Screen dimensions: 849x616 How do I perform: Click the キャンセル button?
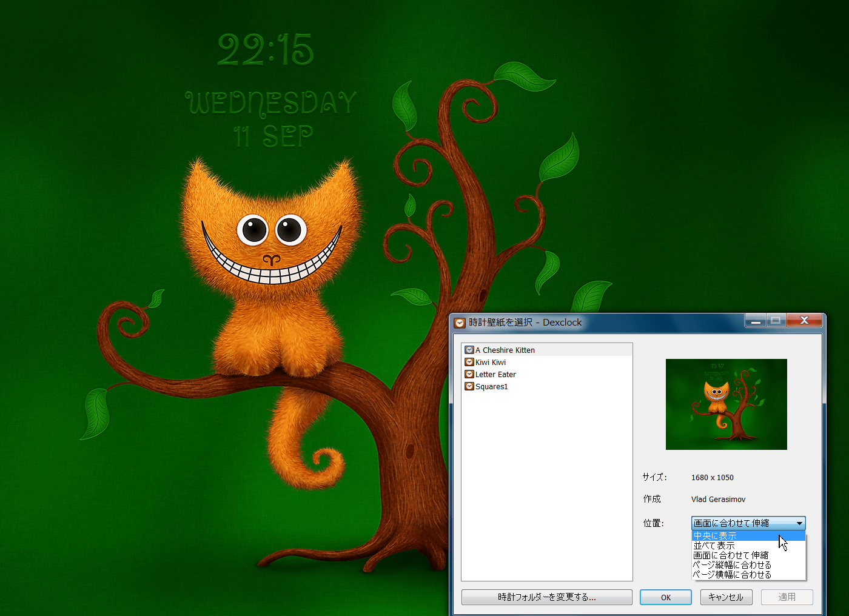click(x=727, y=597)
